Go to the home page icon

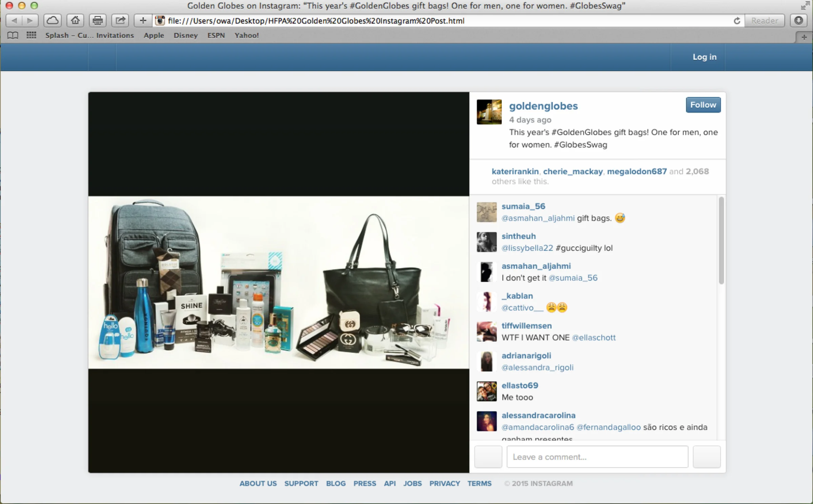[75, 21]
